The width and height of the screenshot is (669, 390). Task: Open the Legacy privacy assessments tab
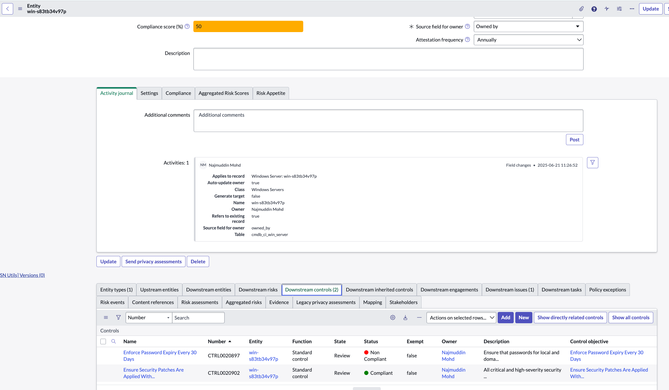326,302
